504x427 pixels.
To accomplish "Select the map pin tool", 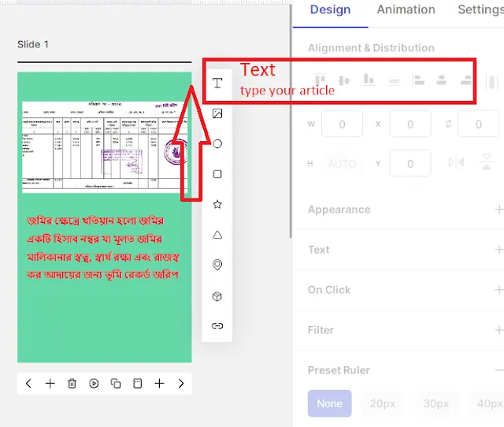I will pyautogui.click(x=217, y=265).
